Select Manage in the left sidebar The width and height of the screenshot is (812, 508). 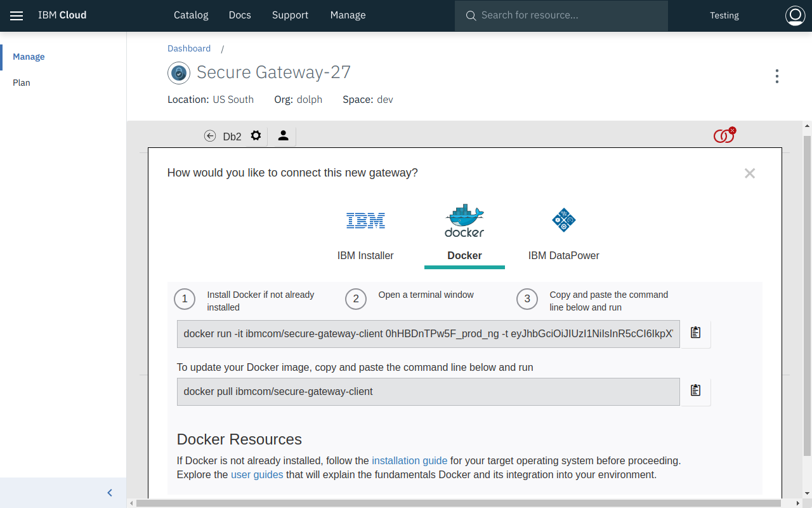(x=29, y=57)
